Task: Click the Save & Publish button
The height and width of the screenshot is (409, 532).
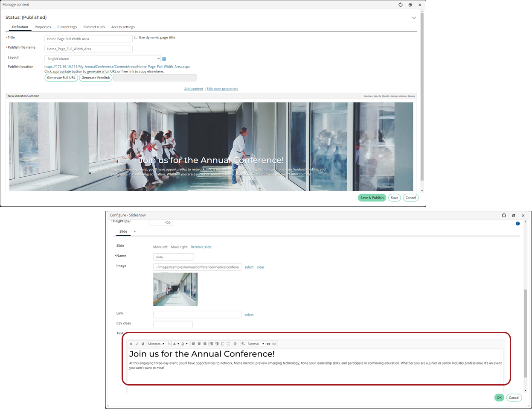Action: [372, 198]
